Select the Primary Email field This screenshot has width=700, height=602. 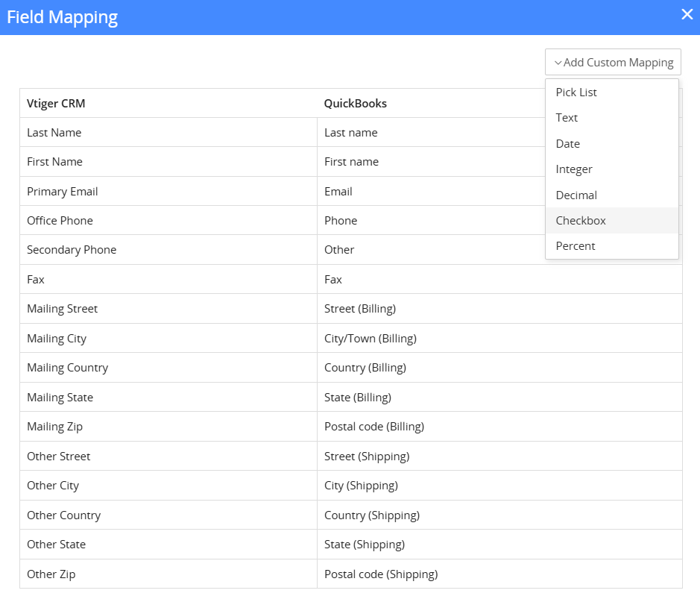coord(168,191)
